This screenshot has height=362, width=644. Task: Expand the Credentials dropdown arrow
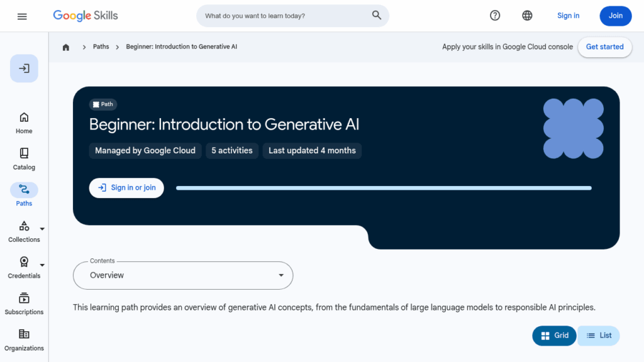click(42, 265)
